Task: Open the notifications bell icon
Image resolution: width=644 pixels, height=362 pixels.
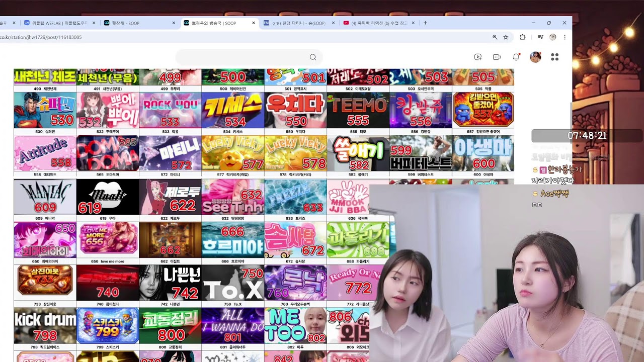Action: (x=516, y=57)
